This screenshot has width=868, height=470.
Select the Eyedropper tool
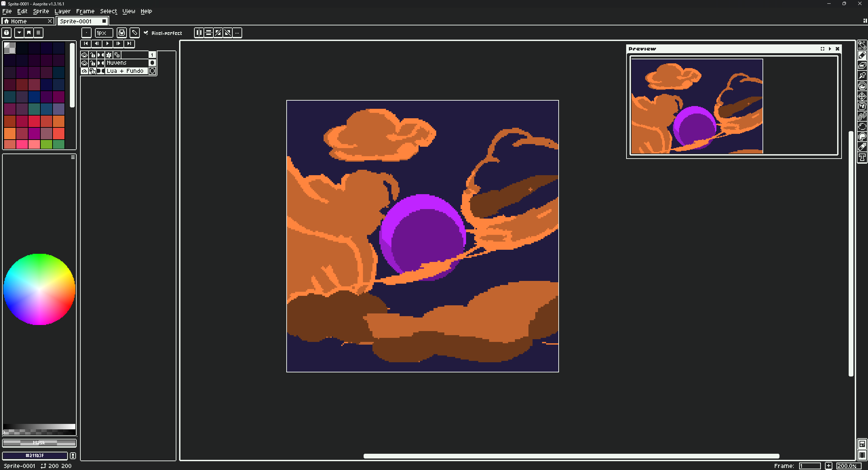point(862,76)
